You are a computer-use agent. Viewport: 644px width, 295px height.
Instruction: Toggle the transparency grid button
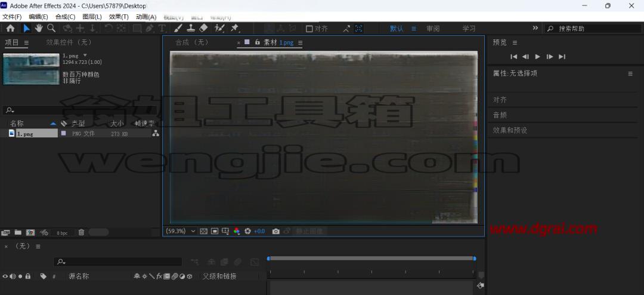tap(203, 231)
